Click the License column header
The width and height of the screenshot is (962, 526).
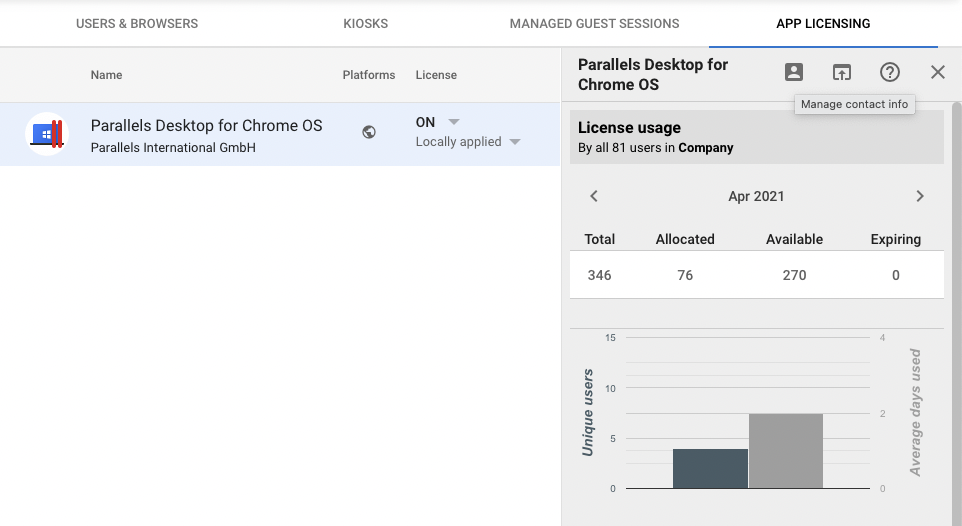point(436,75)
